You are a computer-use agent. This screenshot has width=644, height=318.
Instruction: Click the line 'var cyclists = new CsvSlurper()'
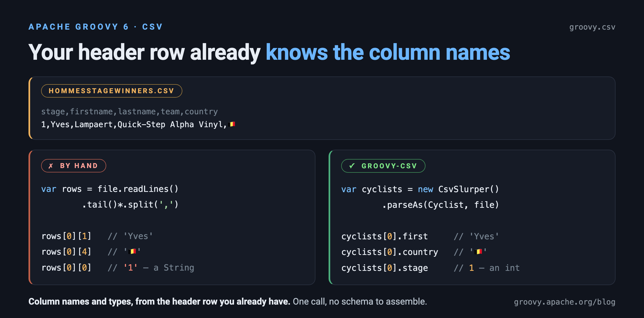(x=420, y=189)
